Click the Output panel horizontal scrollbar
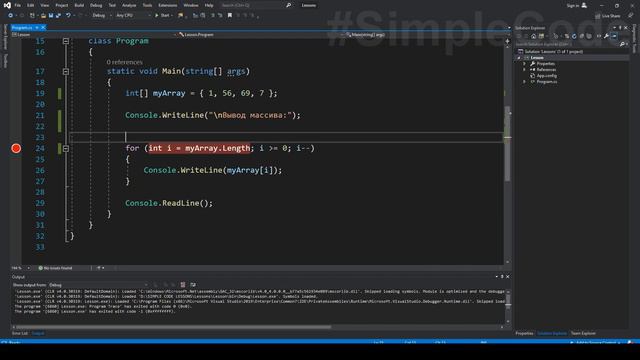Image resolution: width=640 pixels, height=360 pixels. tap(173, 327)
